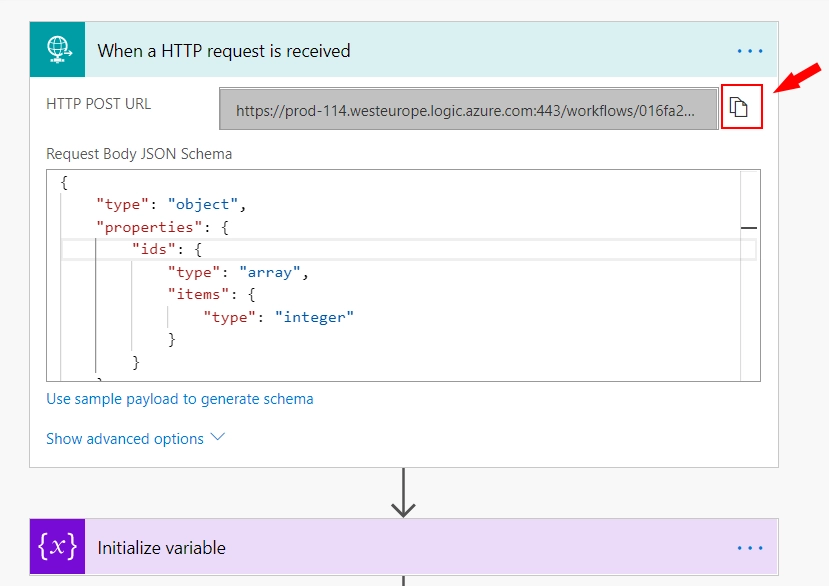This screenshot has width=829, height=586.
Task: Open the Initialize variable ellipsis menu
Action: pos(750,548)
